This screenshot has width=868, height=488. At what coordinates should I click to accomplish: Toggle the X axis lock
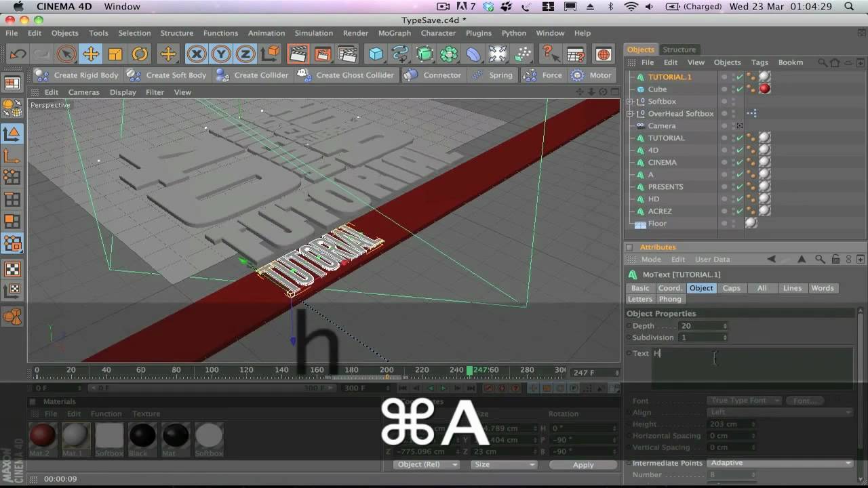(197, 54)
